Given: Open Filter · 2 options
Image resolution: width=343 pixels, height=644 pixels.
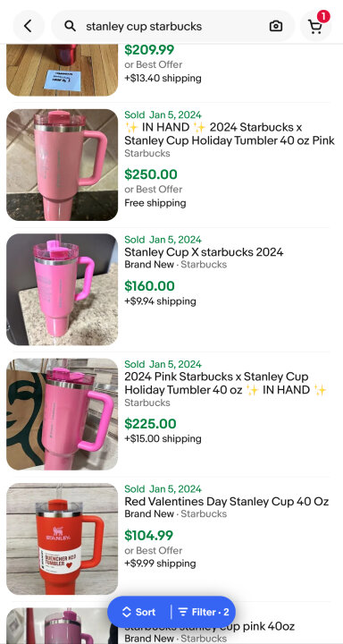Looking at the screenshot, I should click(x=204, y=612).
